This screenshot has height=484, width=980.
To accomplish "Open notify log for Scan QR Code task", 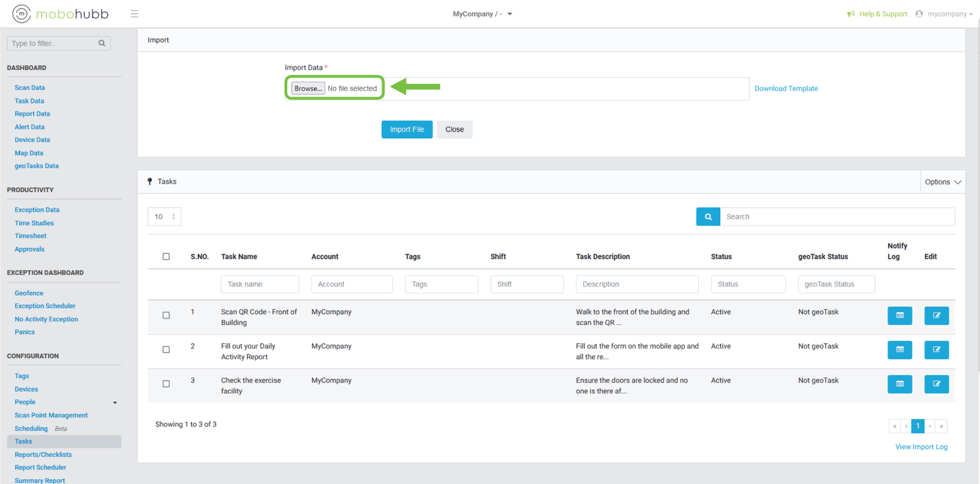I will (899, 316).
